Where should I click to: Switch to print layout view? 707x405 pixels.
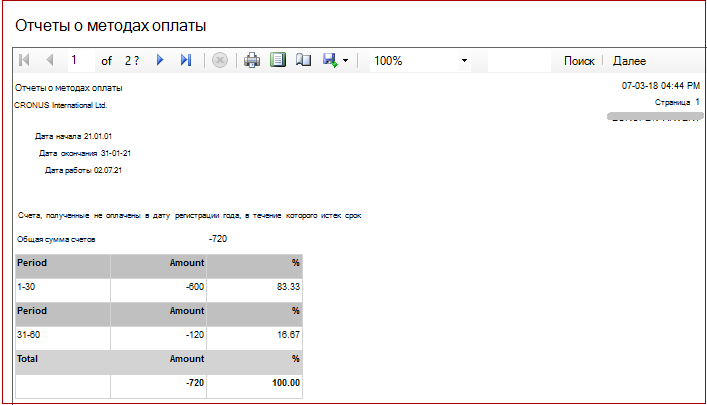278,60
